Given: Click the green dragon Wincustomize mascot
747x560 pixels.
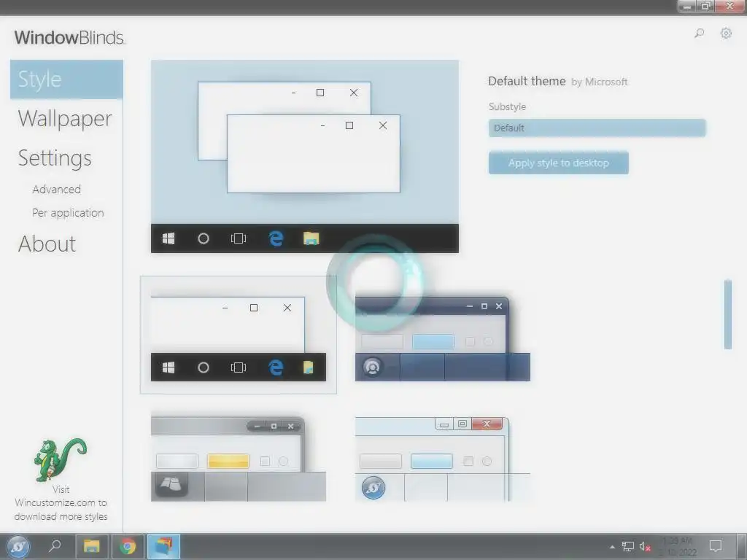Looking at the screenshot, I should [x=61, y=459].
